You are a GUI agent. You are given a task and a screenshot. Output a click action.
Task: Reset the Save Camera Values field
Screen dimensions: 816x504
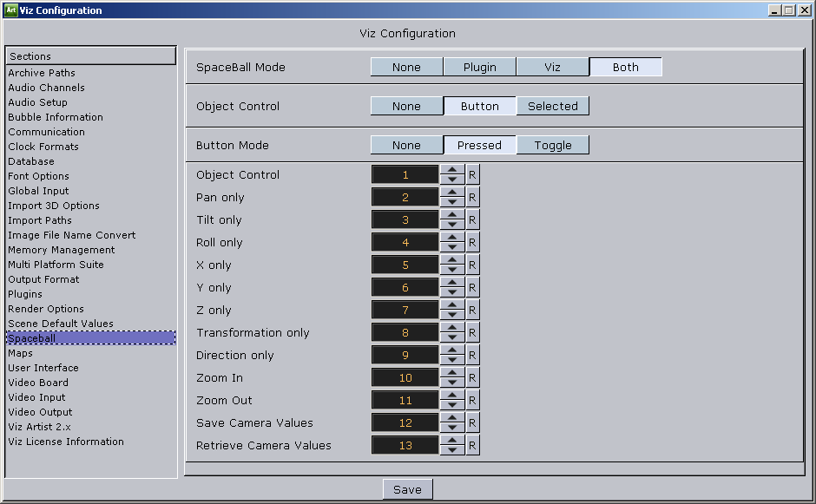point(472,423)
